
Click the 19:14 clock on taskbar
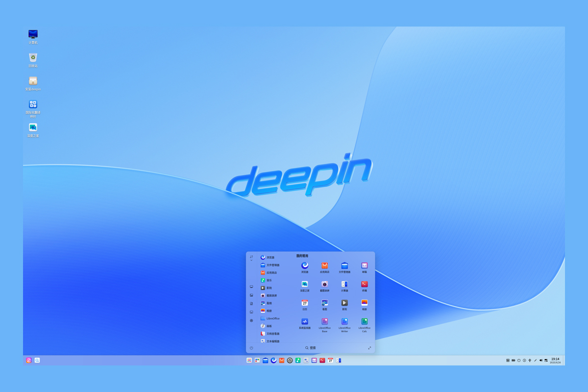tap(555, 360)
